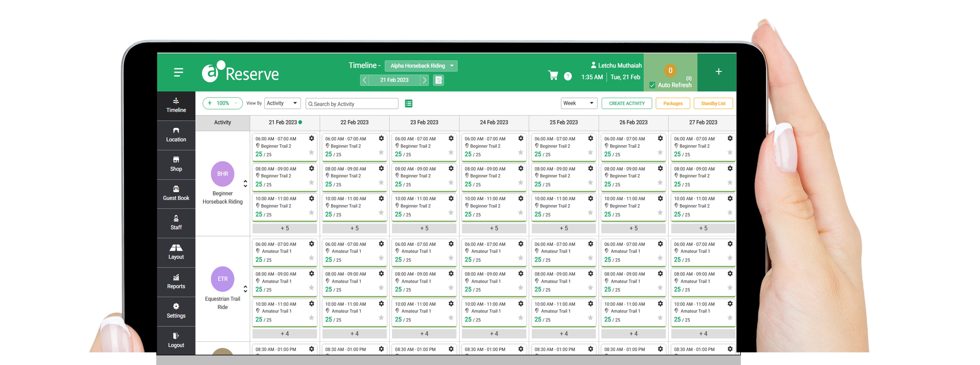Screen dimensions: 980x365
Task: Open gear on 27 Feb 06:00 AM Beginner Trail 2
Action: pyautogui.click(x=730, y=138)
